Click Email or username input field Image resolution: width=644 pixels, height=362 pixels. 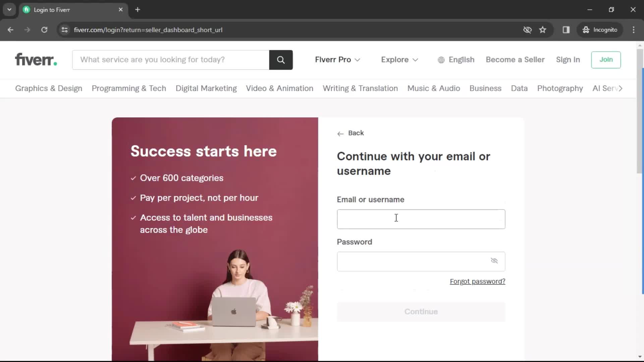point(420,218)
